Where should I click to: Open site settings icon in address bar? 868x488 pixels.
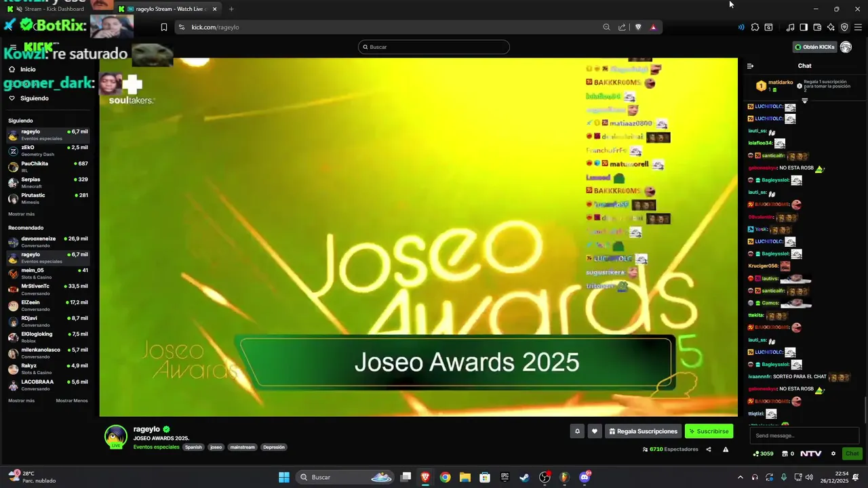click(181, 27)
